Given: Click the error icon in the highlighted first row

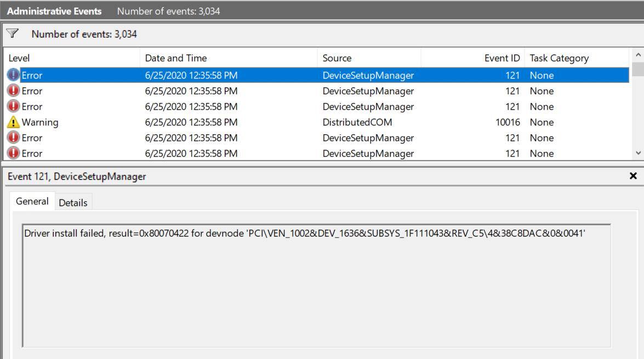Looking at the screenshot, I should [x=14, y=76].
